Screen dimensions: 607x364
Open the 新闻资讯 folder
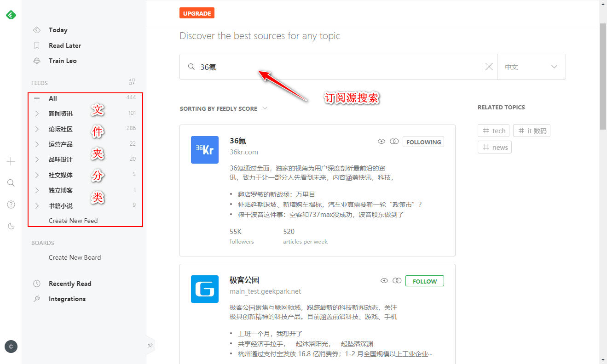click(x=61, y=114)
